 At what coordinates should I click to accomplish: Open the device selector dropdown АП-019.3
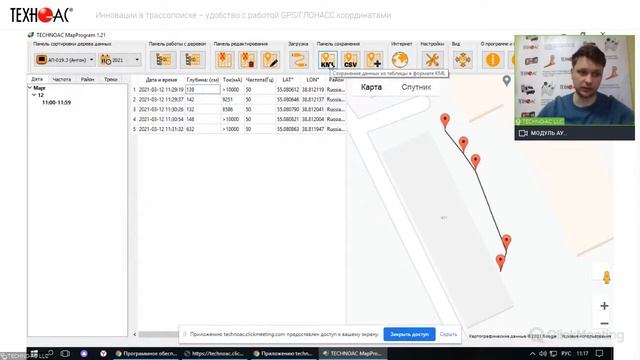[65, 60]
